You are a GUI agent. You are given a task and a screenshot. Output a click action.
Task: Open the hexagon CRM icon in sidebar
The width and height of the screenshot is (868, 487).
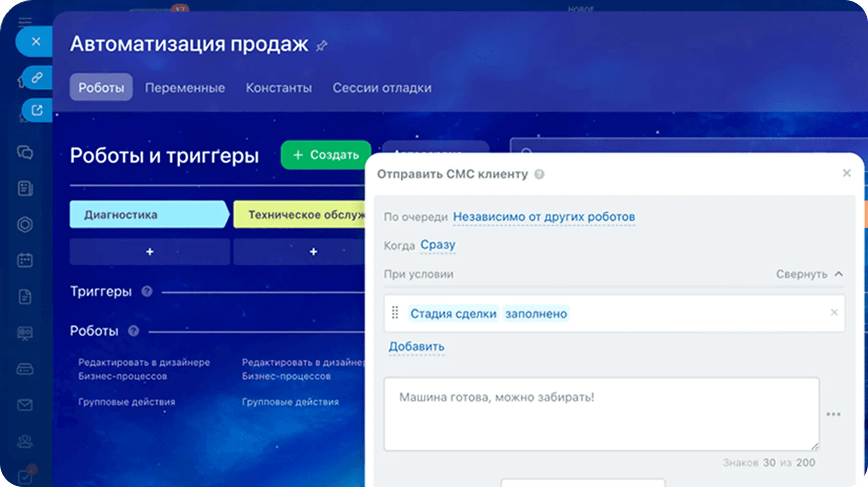(x=25, y=224)
